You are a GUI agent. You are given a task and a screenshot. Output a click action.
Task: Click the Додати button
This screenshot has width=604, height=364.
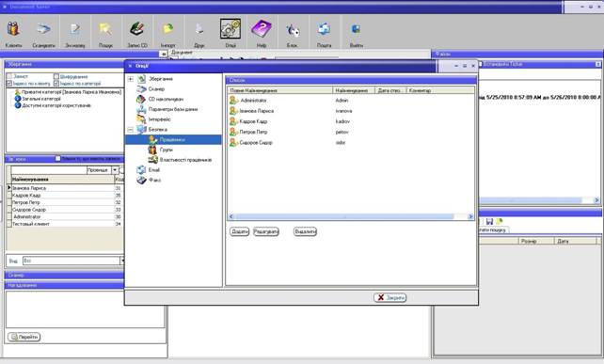pos(239,232)
